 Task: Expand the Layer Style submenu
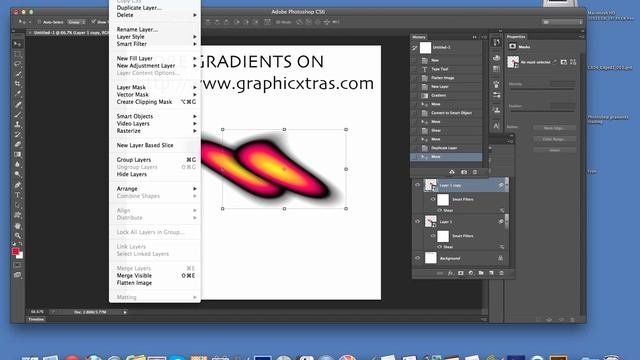pyautogui.click(x=155, y=37)
